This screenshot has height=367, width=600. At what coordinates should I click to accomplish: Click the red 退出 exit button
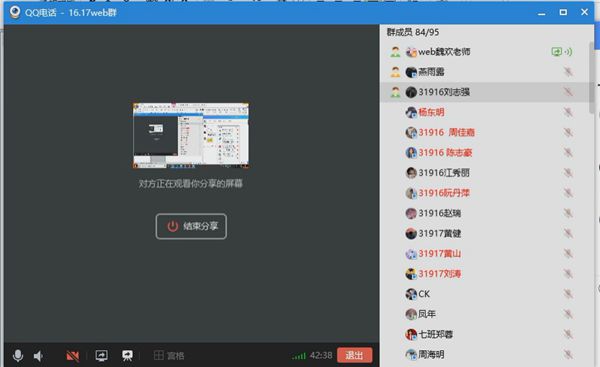click(x=354, y=355)
